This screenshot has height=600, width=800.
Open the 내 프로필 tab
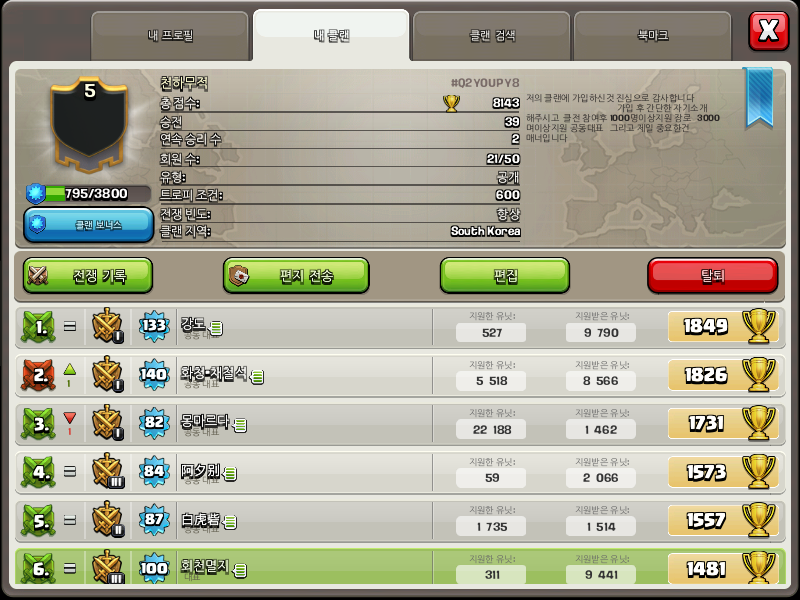(170, 36)
